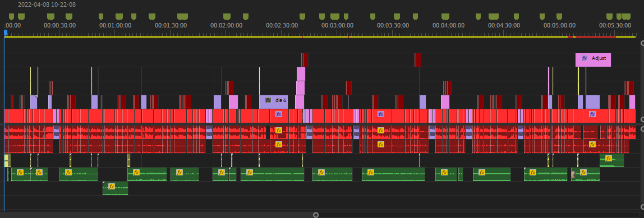Click the left-edge yellow clip on the track below the red waveforms
This screenshot has width=644, height=218.
[6, 160]
